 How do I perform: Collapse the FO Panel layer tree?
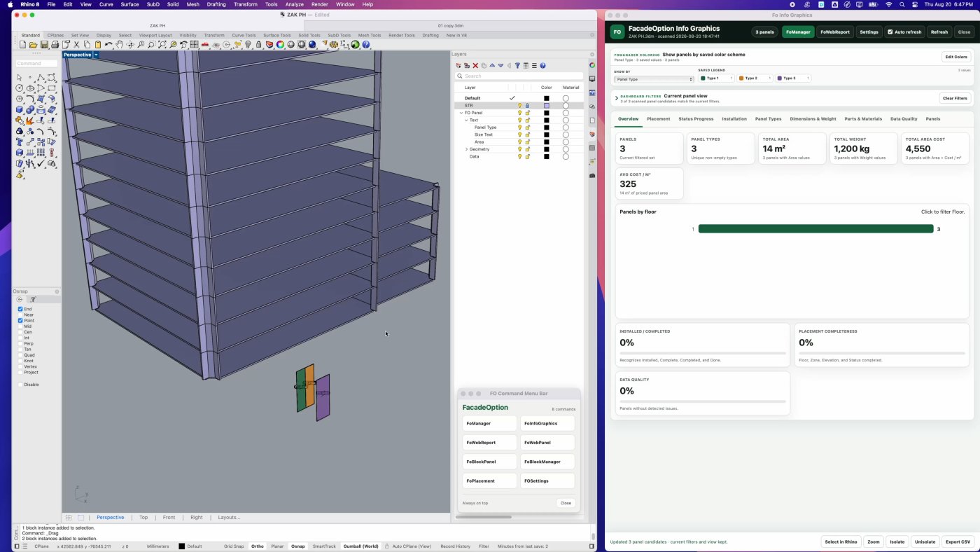pyautogui.click(x=461, y=113)
